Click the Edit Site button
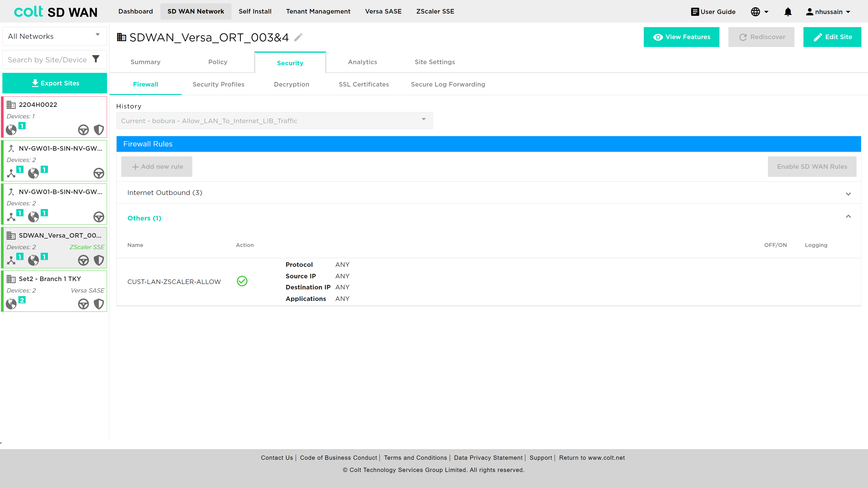Viewport: 868px width, 488px height. coord(832,37)
